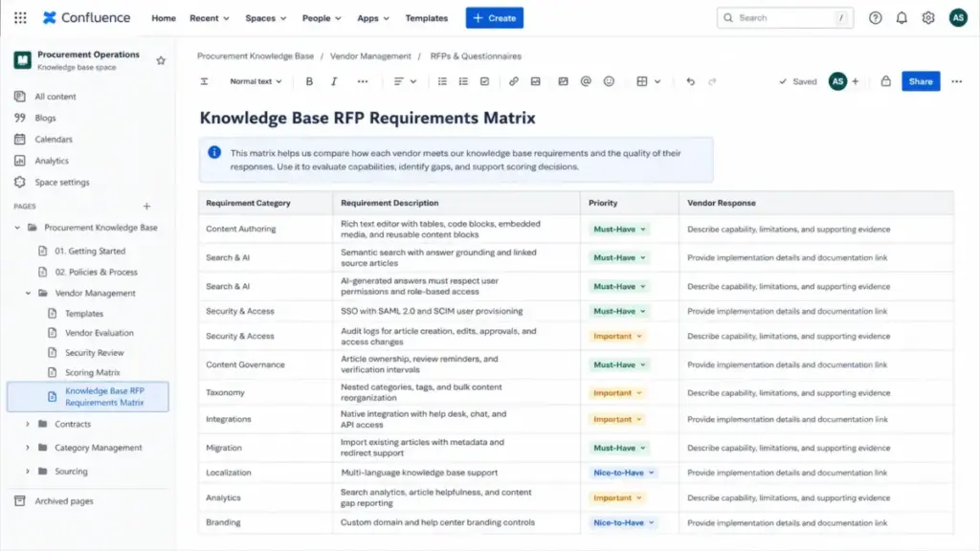Insert a bullet list

point(442,81)
